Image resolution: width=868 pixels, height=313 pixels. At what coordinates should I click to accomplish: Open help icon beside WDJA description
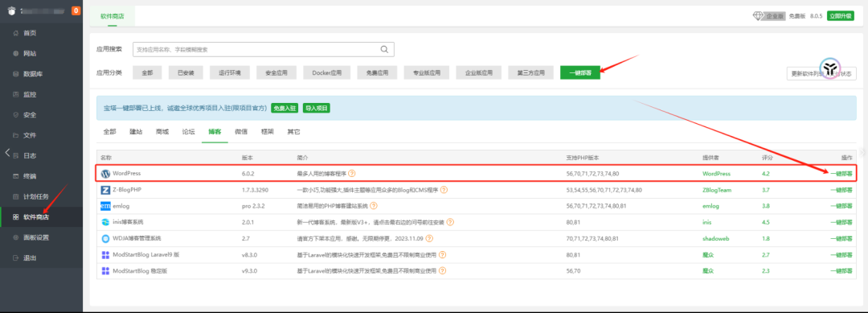pyautogui.click(x=429, y=239)
